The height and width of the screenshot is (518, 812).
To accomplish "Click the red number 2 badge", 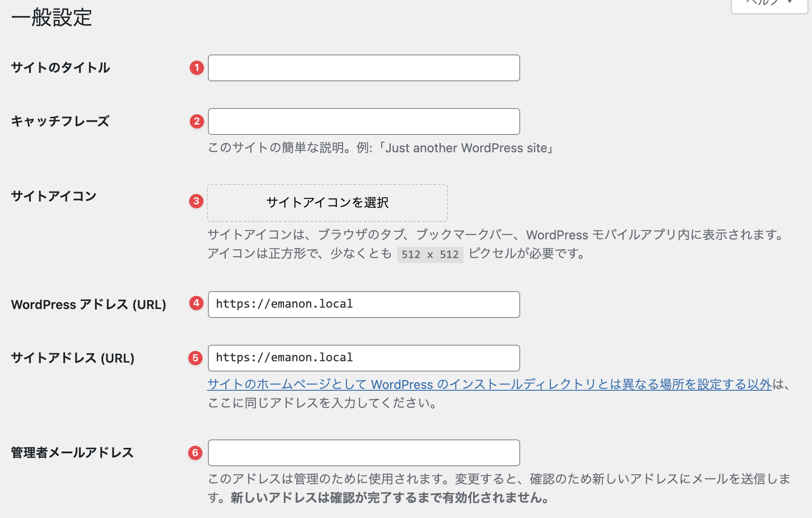I will click(x=197, y=121).
